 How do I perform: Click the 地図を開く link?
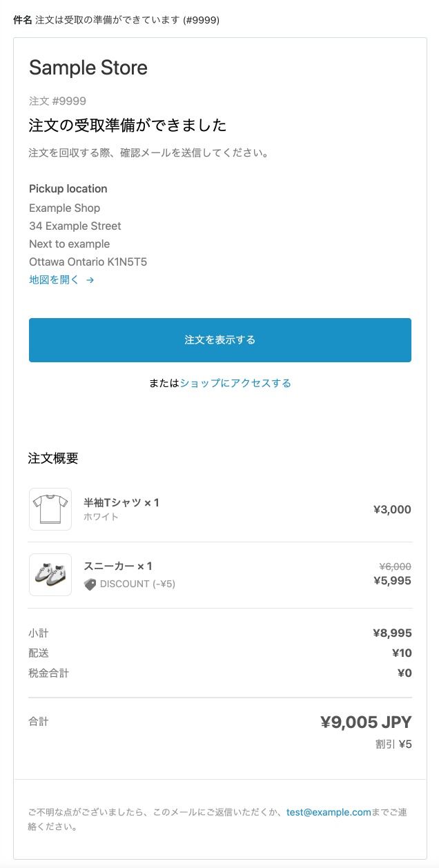(54, 280)
